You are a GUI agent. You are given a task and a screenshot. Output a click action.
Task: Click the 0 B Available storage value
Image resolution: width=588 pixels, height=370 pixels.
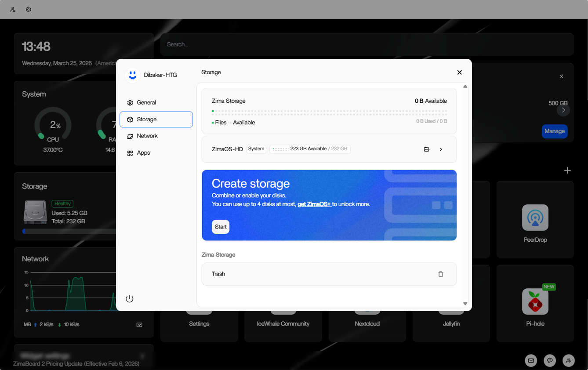coord(431,101)
